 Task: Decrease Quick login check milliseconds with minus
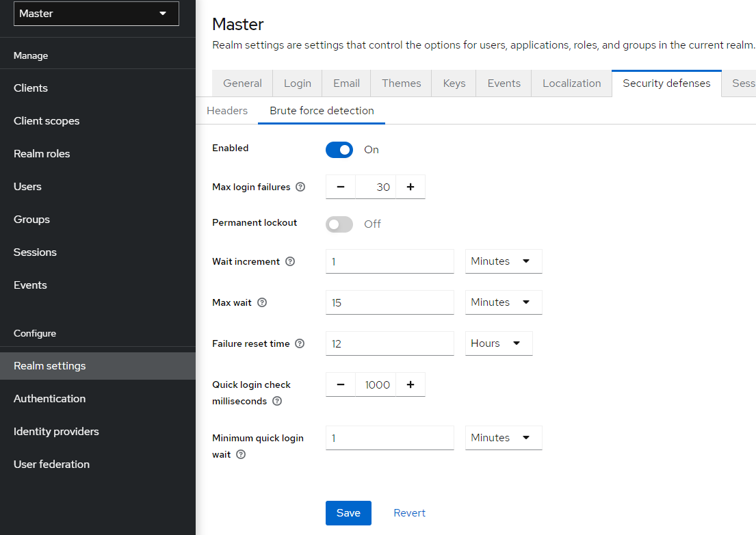(341, 384)
